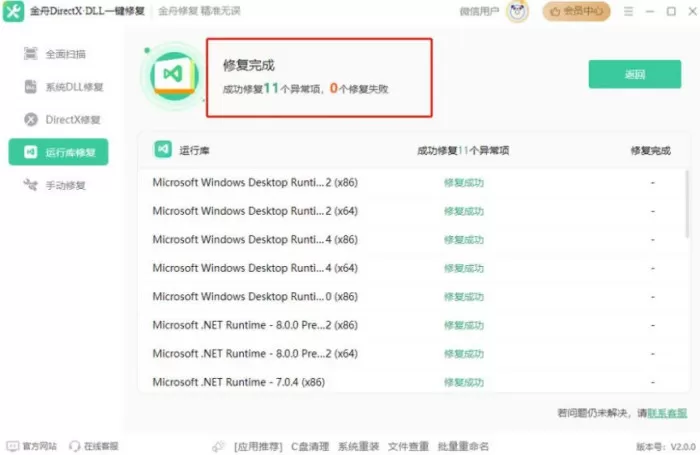The height and width of the screenshot is (455, 700).
Task: Click the 手动修复 tool icon
Action: [30, 184]
